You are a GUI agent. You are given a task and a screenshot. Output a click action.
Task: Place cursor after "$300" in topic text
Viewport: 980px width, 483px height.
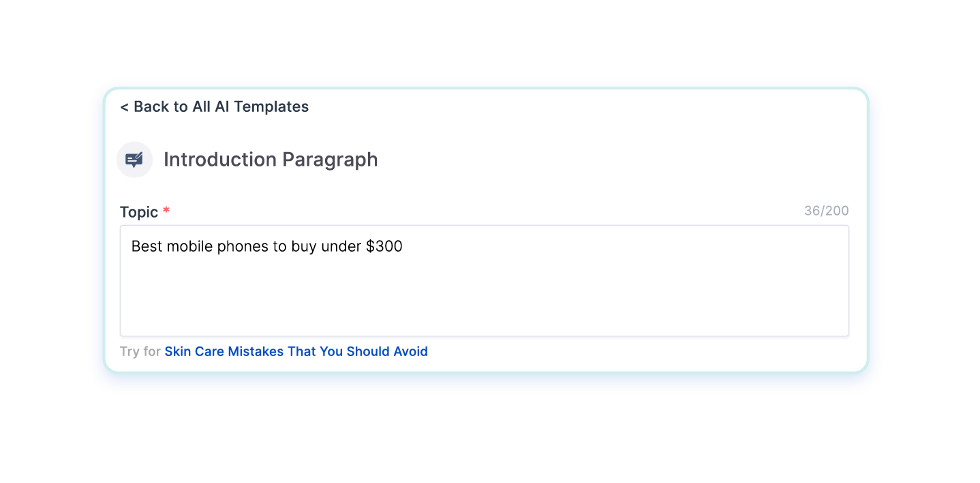click(403, 247)
